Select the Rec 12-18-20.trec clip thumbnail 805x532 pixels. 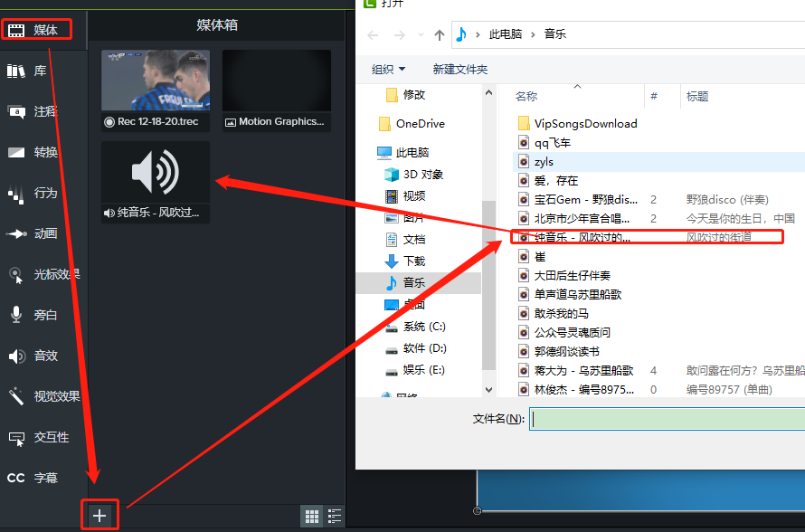(x=156, y=90)
